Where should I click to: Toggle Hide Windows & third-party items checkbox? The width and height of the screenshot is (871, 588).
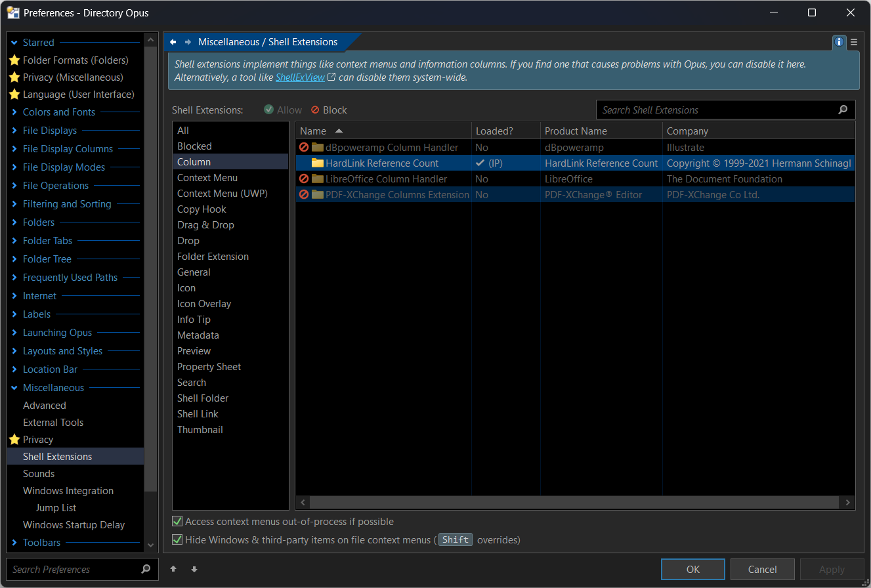[x=177, y=540]
